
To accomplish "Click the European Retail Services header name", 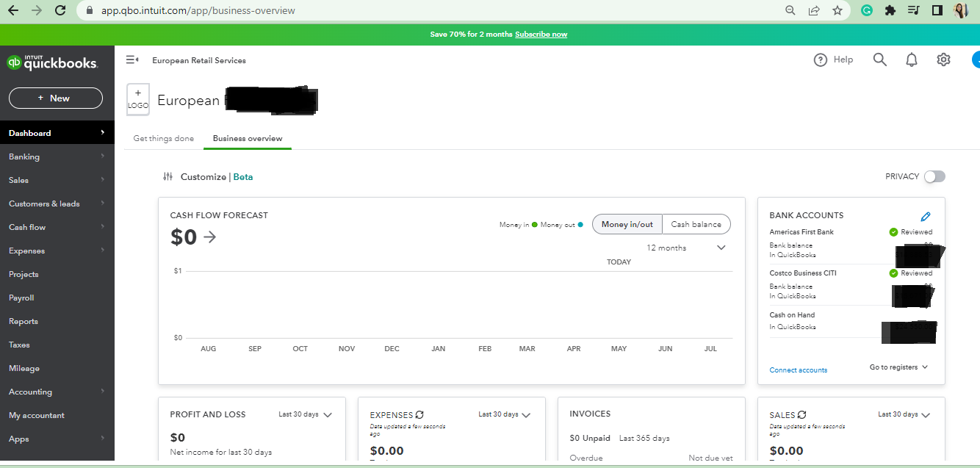I will click(x=199, y=60).
